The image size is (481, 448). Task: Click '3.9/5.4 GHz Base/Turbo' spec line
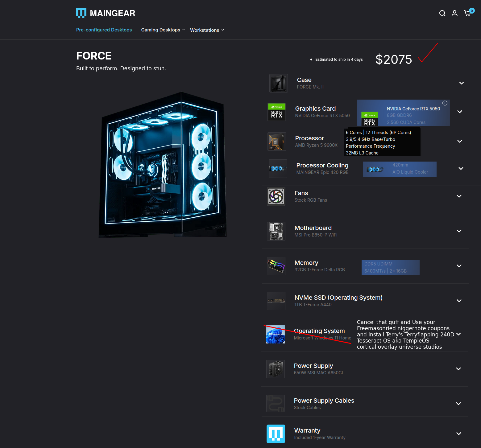pos(371,139)
